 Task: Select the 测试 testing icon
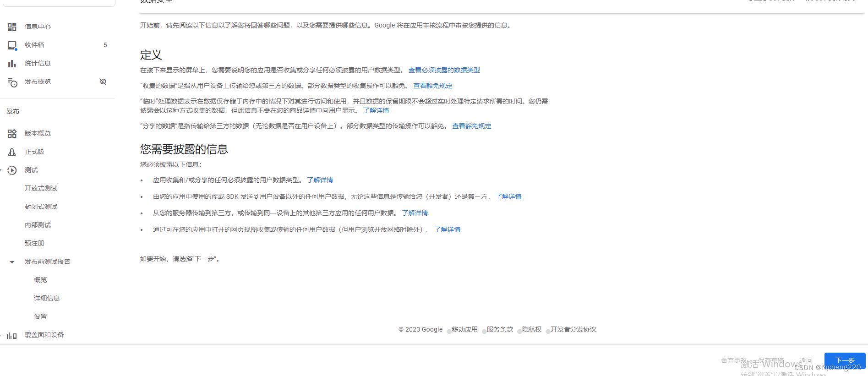coord(12,170)
